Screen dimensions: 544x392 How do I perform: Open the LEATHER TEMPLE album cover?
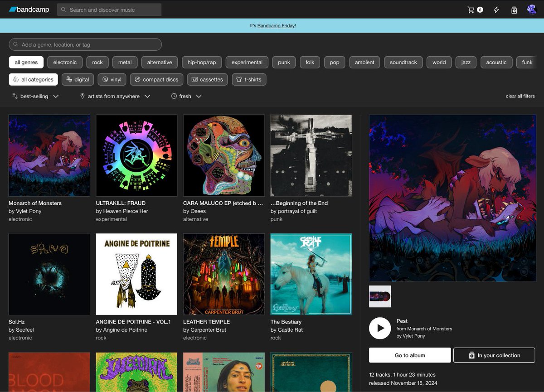click(224, 274)
